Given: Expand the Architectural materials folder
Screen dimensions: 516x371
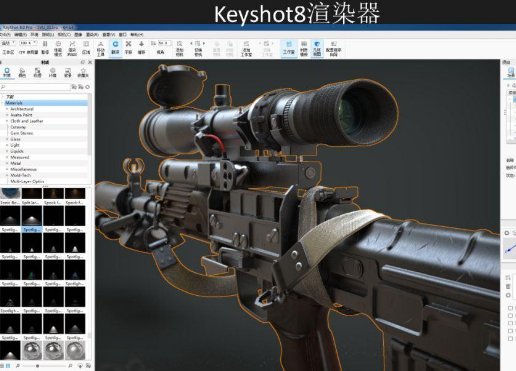Looking at the screenshot, I should 7,109.
